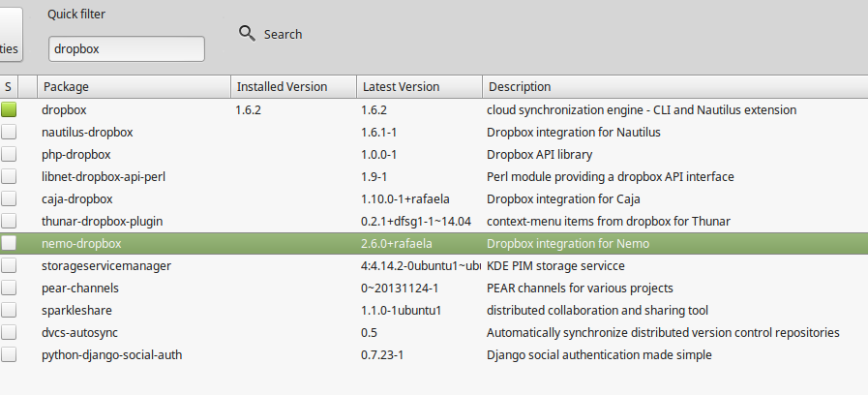
Task: Select the php-dropbox package row
Action: click(434, 154)
